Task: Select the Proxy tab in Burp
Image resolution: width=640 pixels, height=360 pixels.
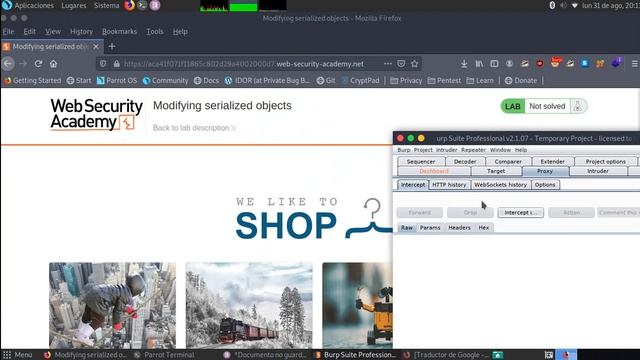Action: click(545, 171)
